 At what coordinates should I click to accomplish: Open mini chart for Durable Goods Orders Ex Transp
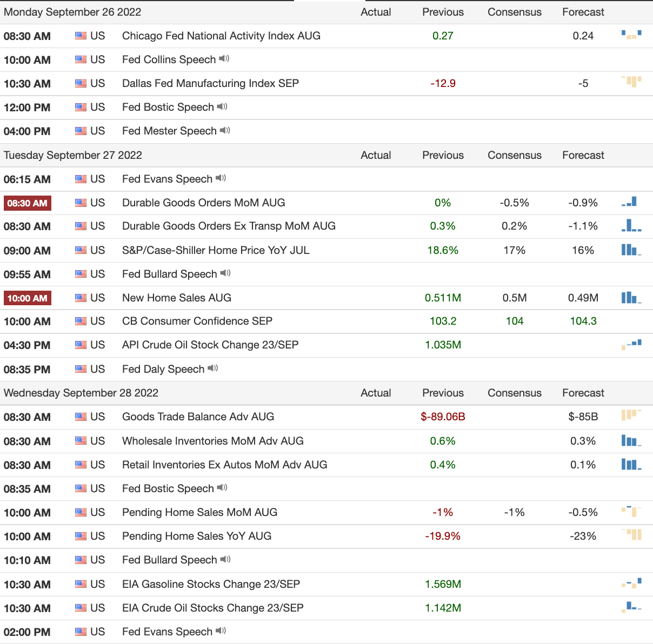coord(631,225)
